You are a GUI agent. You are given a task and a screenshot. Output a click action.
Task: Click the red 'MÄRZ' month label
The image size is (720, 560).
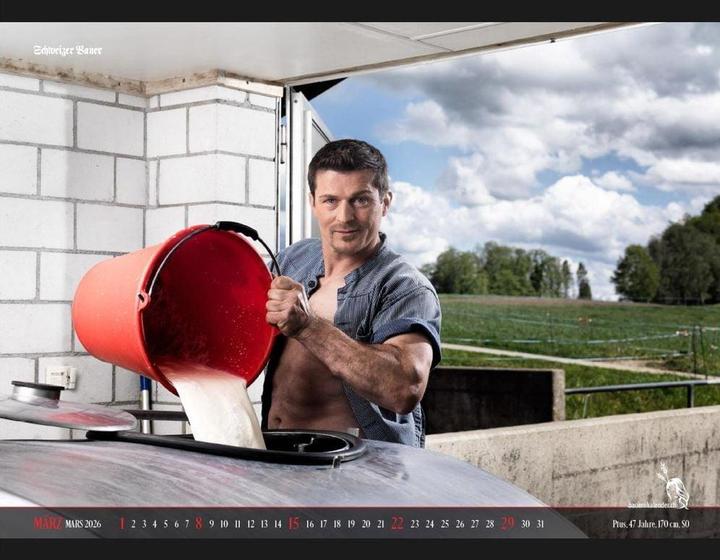tap(48, 523)
